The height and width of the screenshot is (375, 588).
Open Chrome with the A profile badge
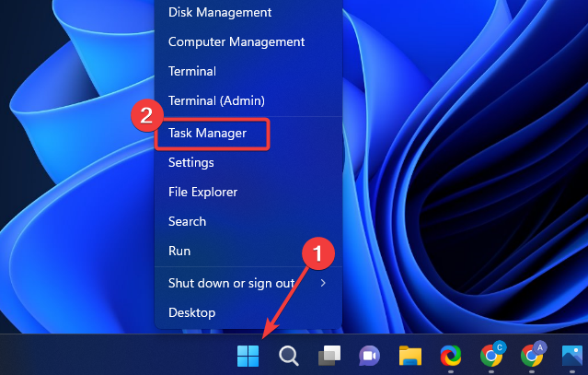[x=533, y=354]
